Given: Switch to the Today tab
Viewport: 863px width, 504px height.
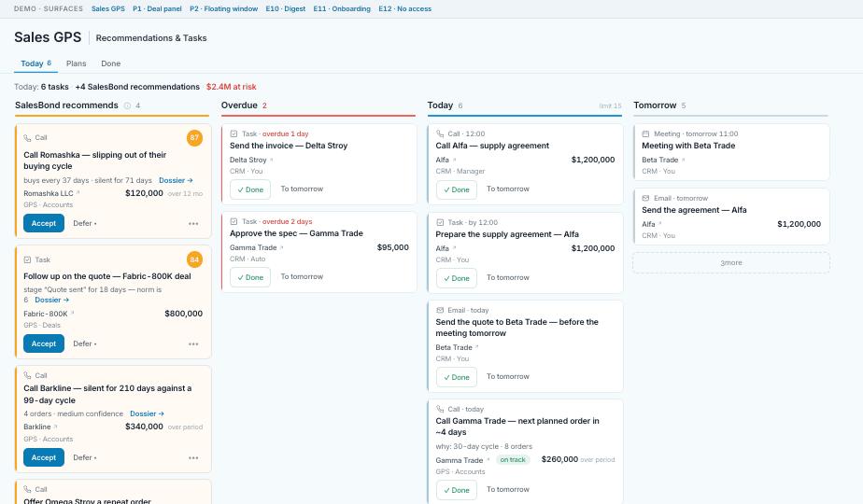Looking at the screenshot, I should 35,63.
